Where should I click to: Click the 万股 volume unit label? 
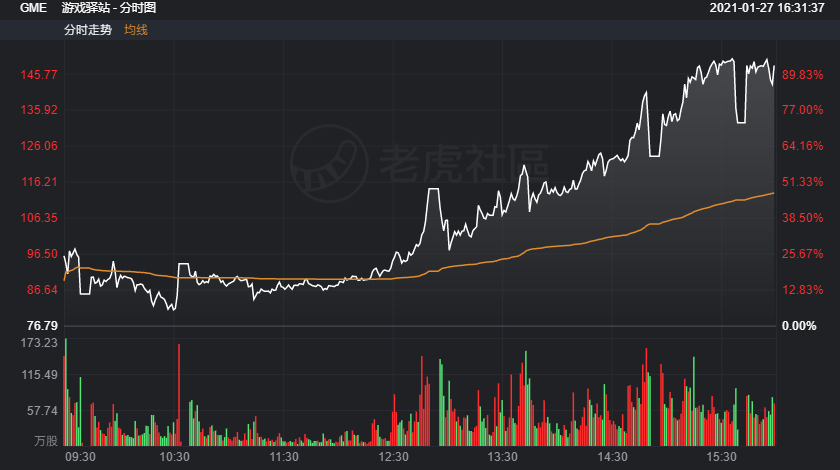46,441
